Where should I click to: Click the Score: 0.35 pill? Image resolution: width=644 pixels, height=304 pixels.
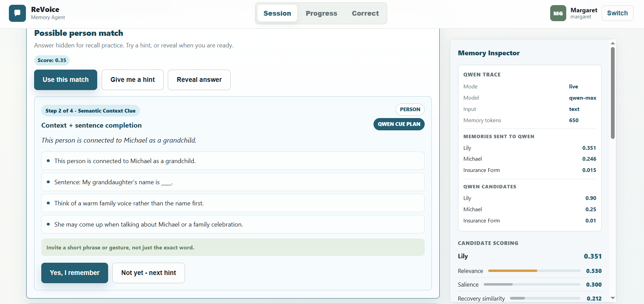point(52,60)
